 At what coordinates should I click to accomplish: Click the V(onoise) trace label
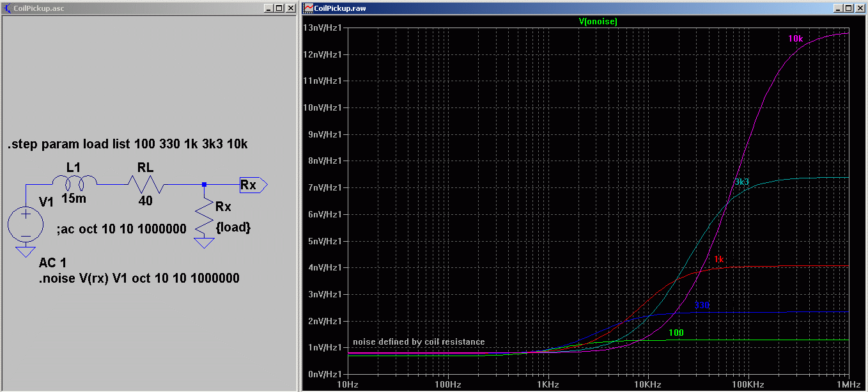598,21
